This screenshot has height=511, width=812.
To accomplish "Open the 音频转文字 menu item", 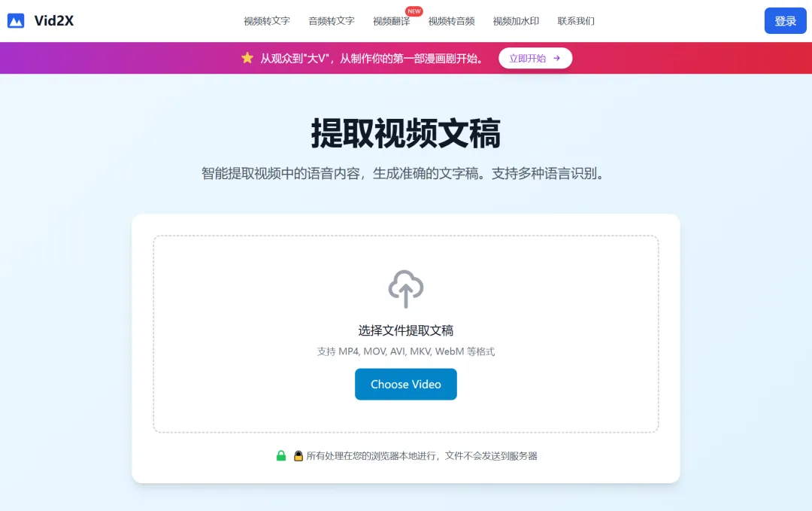I will click(x=332, y=21).
